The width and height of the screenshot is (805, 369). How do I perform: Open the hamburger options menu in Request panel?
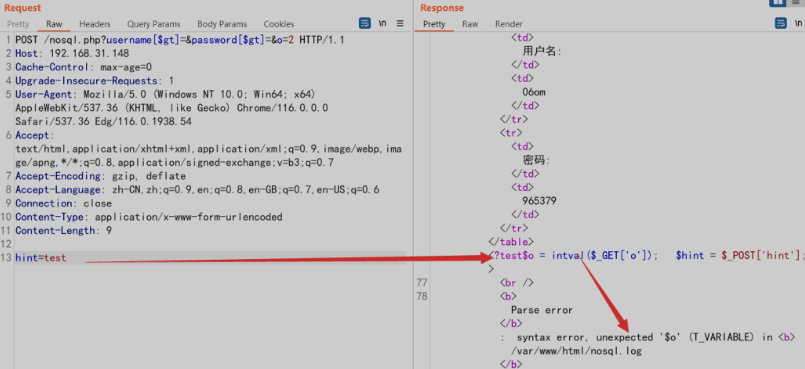[400, 23]
